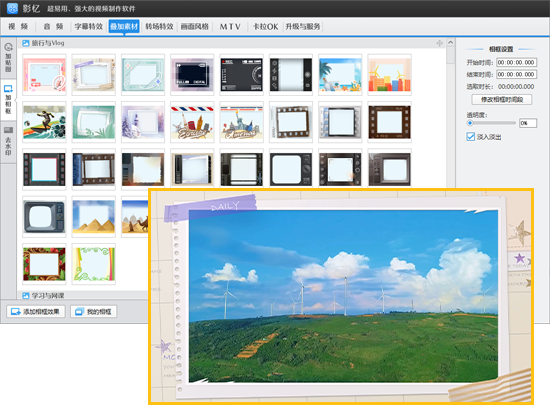Click the 修改相框时间段 button
This screenshot has width=550, height=405.
click(502, 100)
